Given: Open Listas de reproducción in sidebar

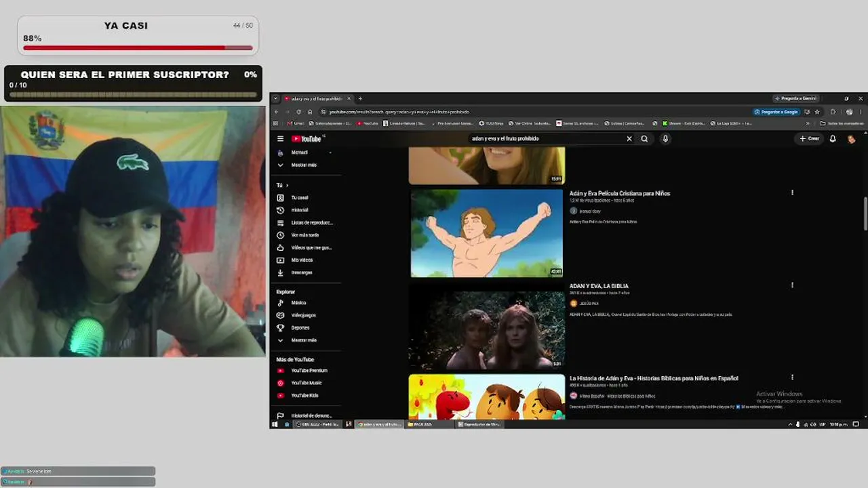Looking at the screenshot, I should click(x=303, y=222).
